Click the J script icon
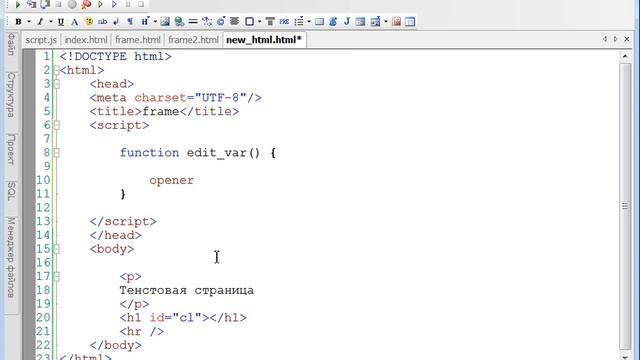The image size is (640, 360). click(347, 22)
